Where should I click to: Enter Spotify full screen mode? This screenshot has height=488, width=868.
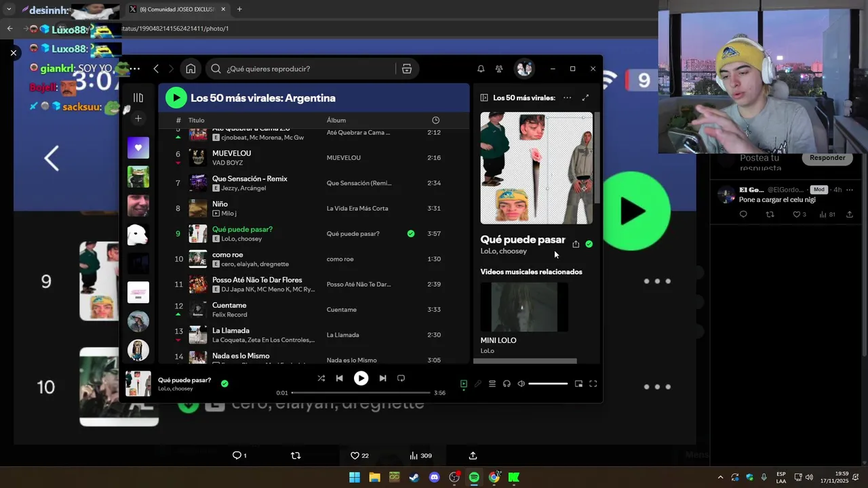(593, 384)
